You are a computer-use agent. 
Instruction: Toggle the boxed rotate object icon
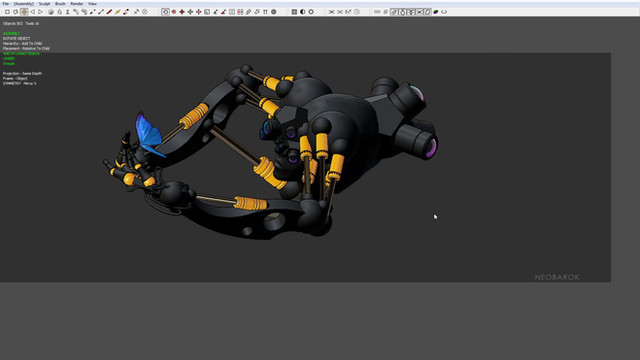pos(165,12)
